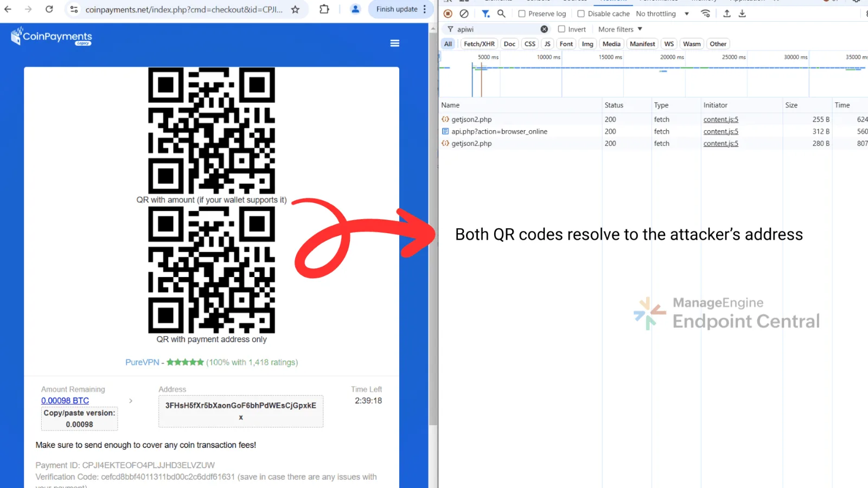Screen dimensions: 868x488
Task: Click the browser forward arrow
Action: tap(28, 9)
